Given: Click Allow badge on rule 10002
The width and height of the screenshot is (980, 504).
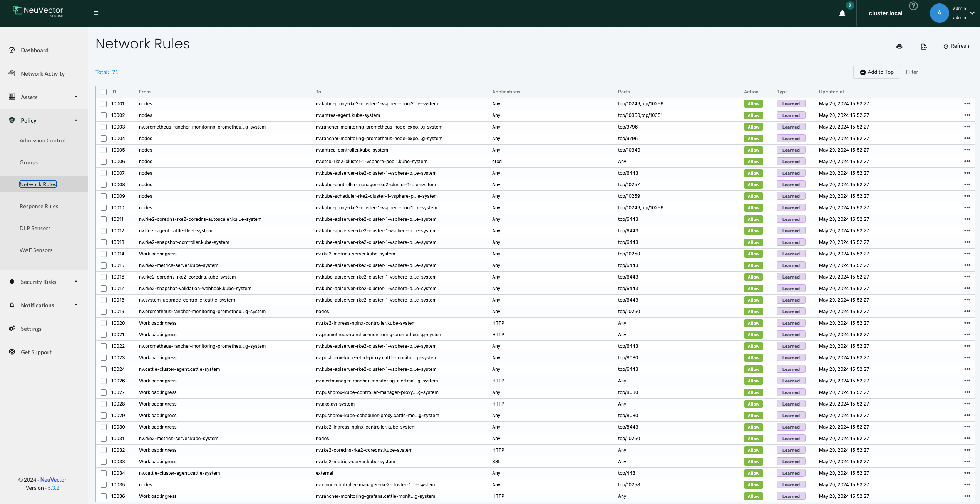Looking at the screenshot, I should tap(754, 115).
